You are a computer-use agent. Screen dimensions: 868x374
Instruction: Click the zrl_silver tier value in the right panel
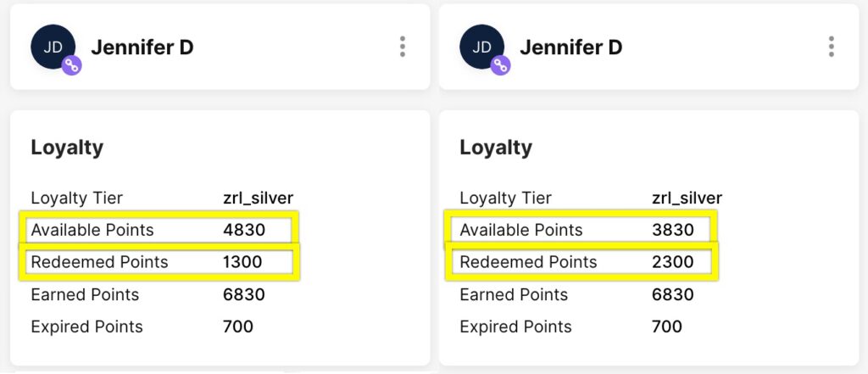[x=687, y=198]
